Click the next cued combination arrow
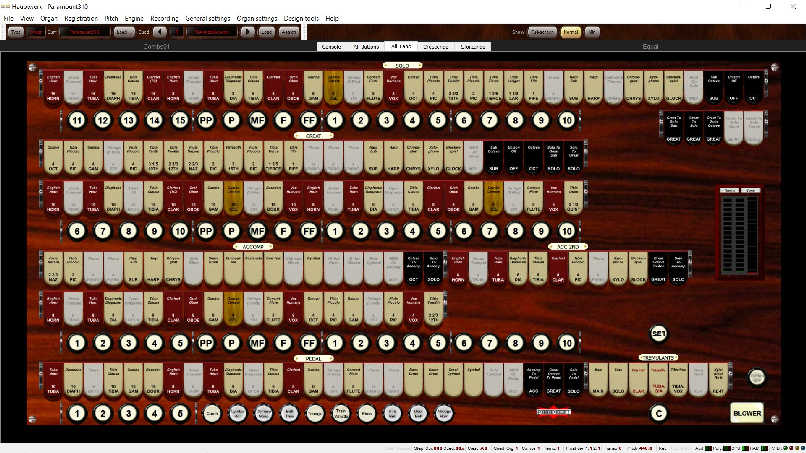 (247, 32)
